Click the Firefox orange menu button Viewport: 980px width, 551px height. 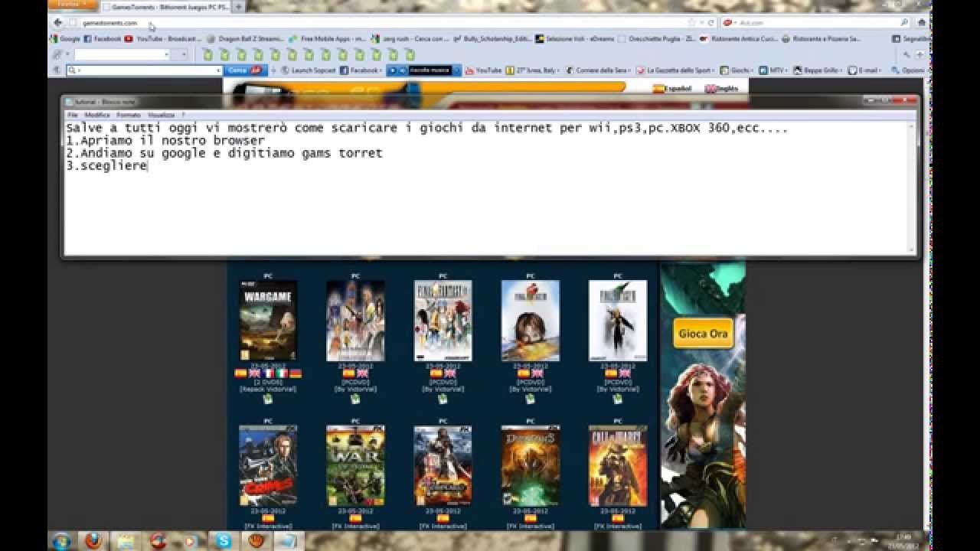pos(73,5)
